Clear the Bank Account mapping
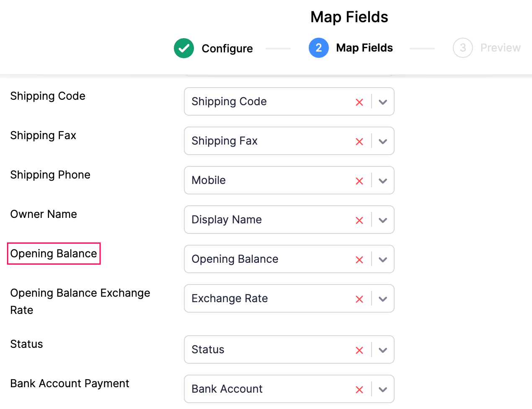532x409 pixels. 359,390
